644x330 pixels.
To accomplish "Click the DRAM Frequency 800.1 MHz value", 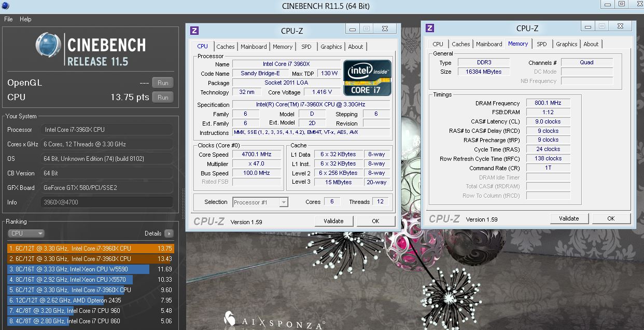I will tap(548, 103).
